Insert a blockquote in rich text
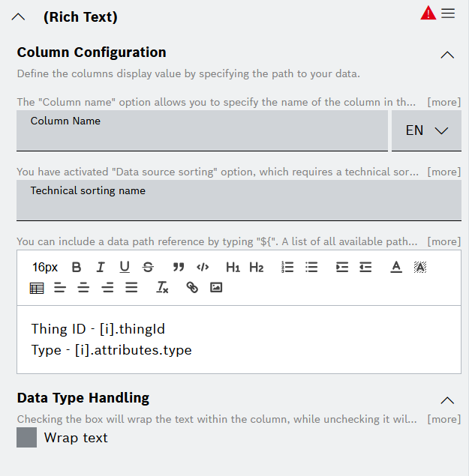Image resolution: width=469 pixels, height=476 pixels. tap(179, 268)
